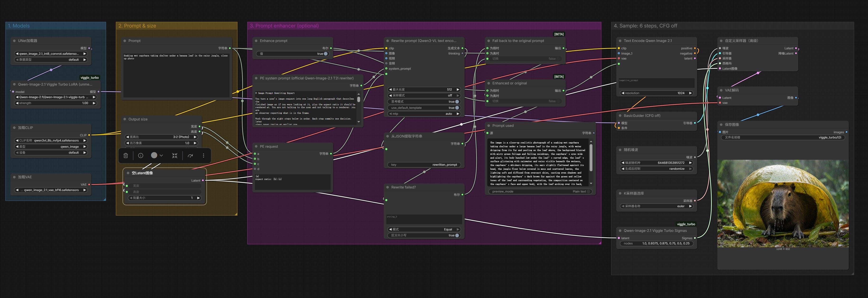
Task: Collapse the Enhance prompt node via its title dot
Action: click(x=256, y=41)
